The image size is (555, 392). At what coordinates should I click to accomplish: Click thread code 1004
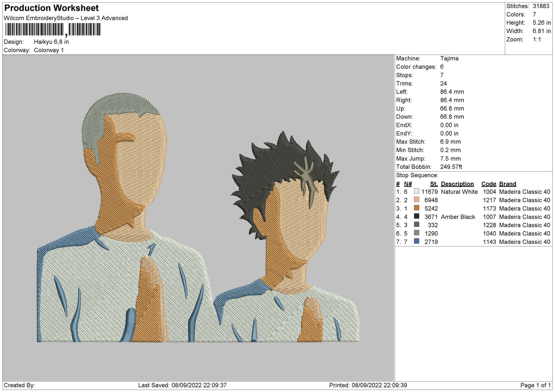pyautogui.click(x=489, y=192)
